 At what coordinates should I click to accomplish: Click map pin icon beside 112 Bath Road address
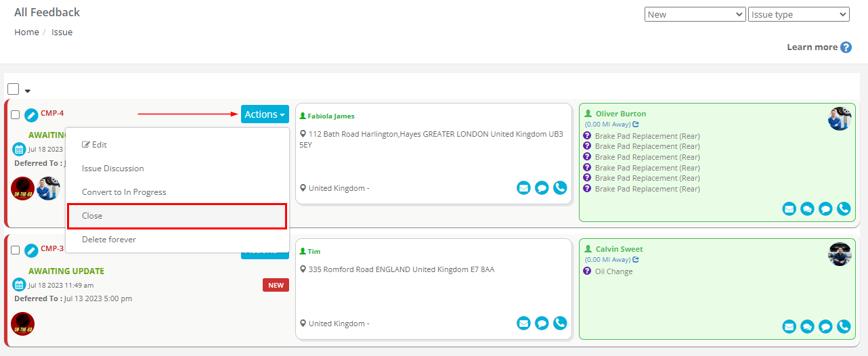(x=303, y=134)
